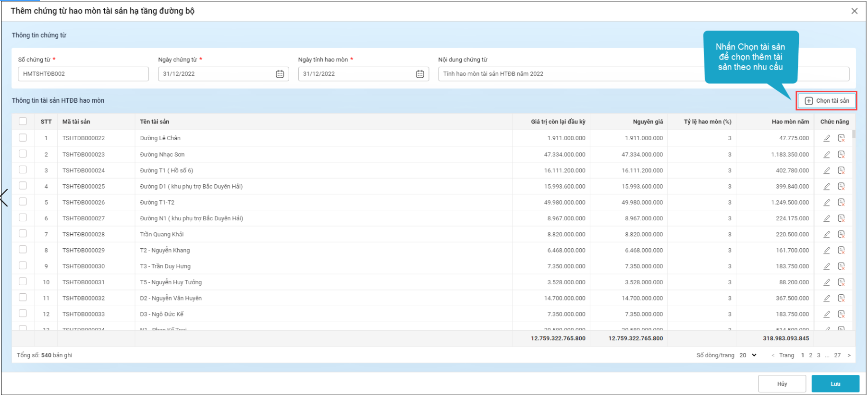Click delete icon for Đường T1-T2 row

coord(841,203)
